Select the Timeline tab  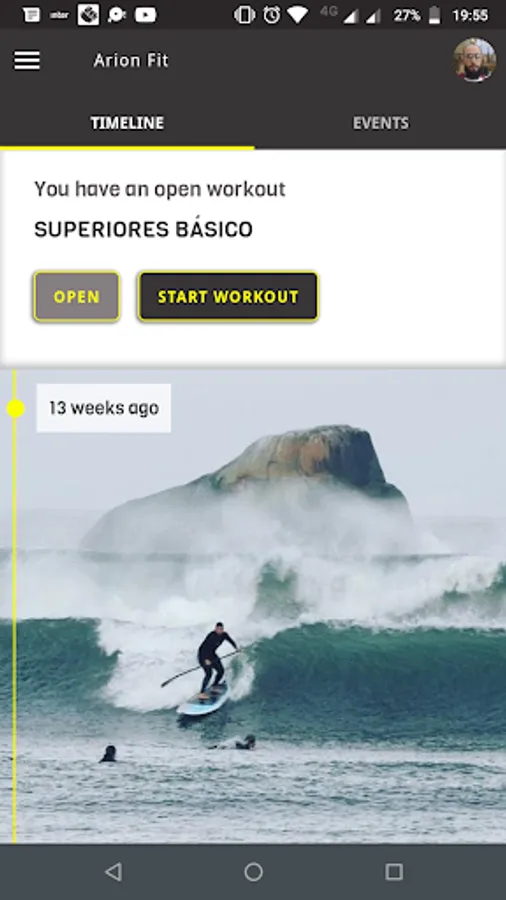[x=127, y=123]
